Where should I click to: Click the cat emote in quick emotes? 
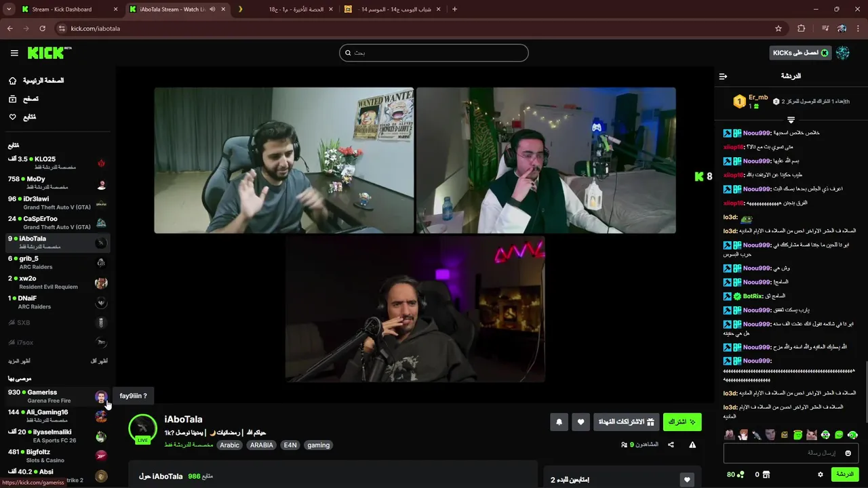click(x=811, y=434)
